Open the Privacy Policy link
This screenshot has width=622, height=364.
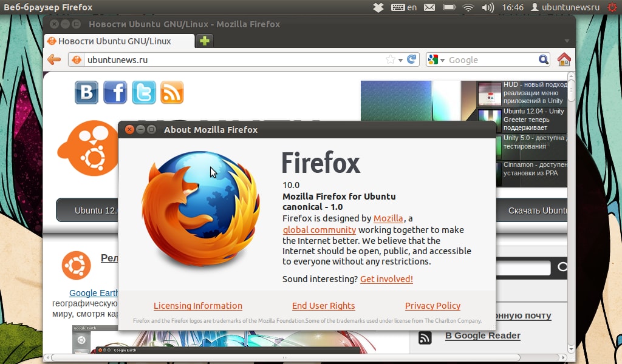432,306
